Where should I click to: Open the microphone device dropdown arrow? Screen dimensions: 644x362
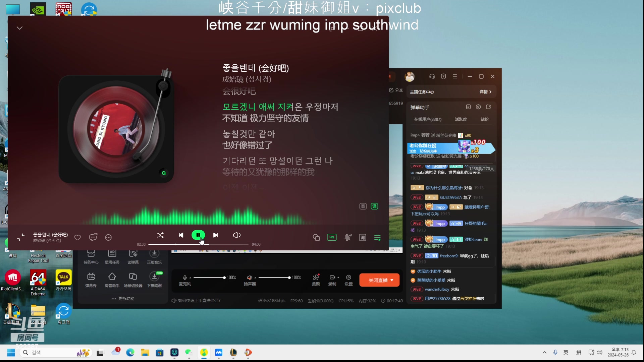(190, 278)
